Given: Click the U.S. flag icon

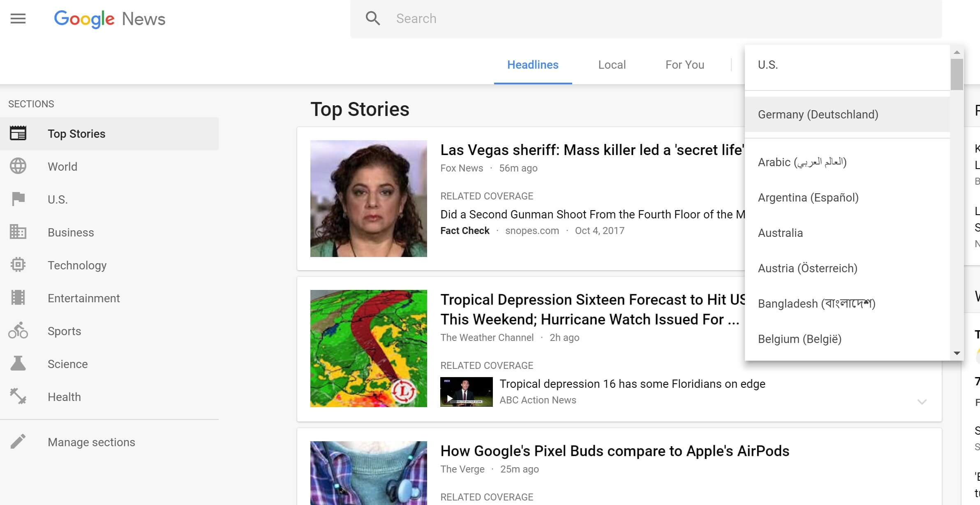Looking at the screenshot, I should pyautogui.click(x=18, y=199).
